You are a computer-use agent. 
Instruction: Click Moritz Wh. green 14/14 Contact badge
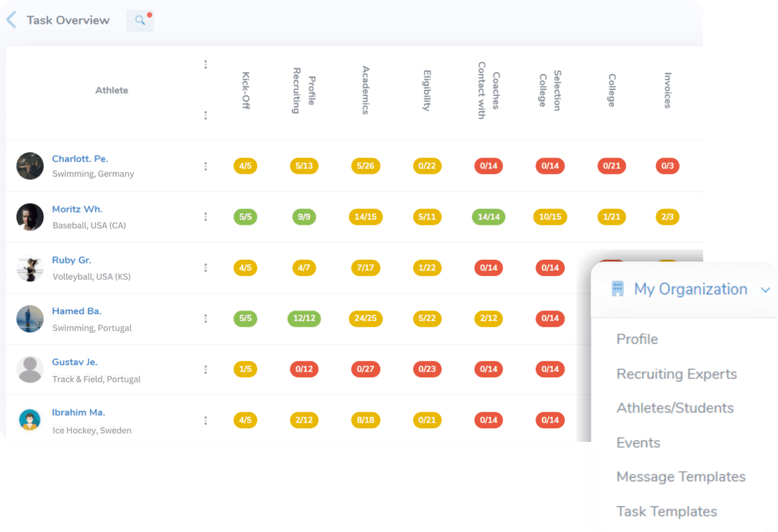[x=488, y=217]
